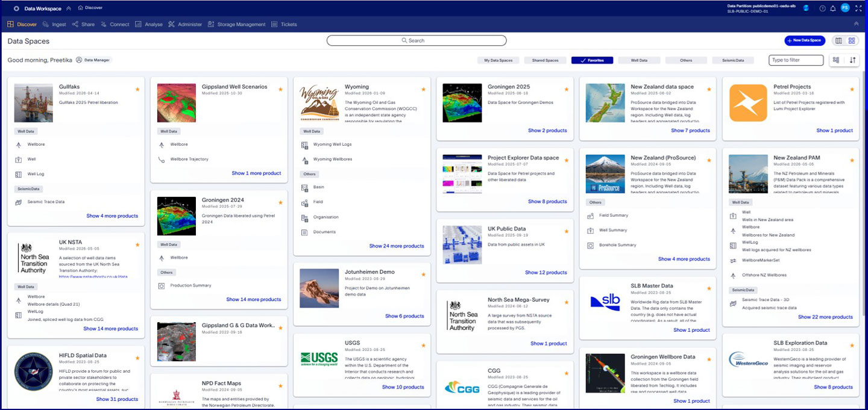The width and height of the screenshot is (868, 410).
Task: Expand Show 1 more product in Gippsland Well Scenarios
Action: (256, 173)
